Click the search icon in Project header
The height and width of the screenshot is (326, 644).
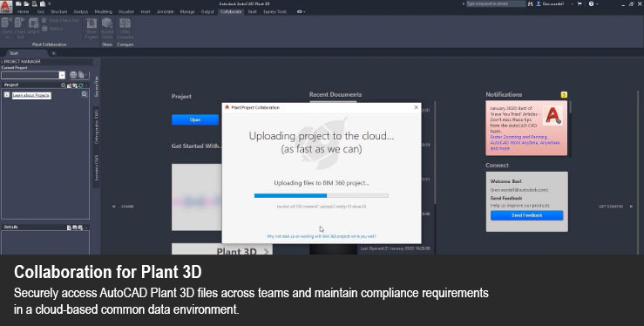64,85
